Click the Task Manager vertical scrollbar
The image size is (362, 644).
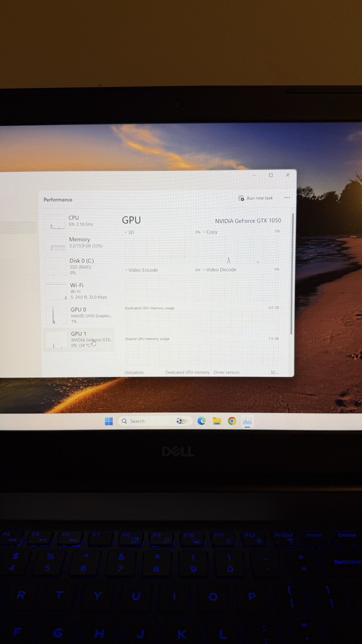tap(292, 274)
